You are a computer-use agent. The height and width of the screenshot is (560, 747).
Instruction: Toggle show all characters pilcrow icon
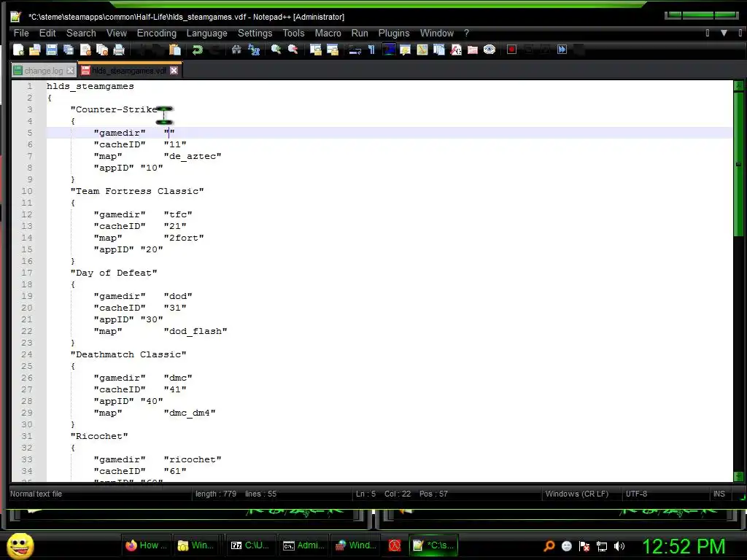tap(371, 50)
